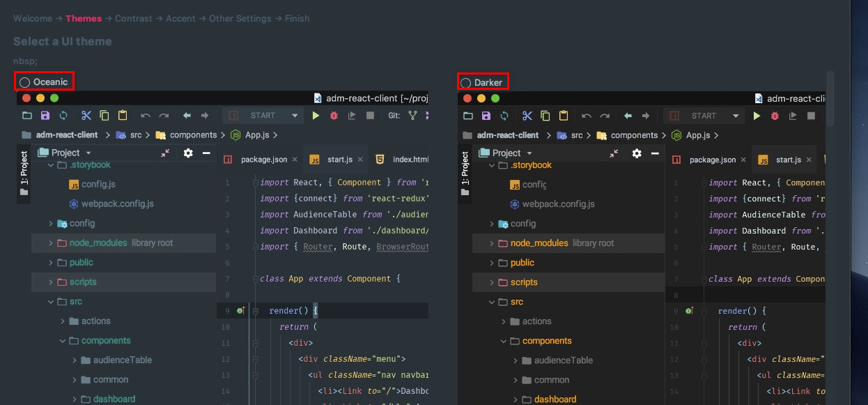Click the Cut scissors icon in Darker preview
The width and height of the screenshot is (868, 405).
(x=527, y=116)
